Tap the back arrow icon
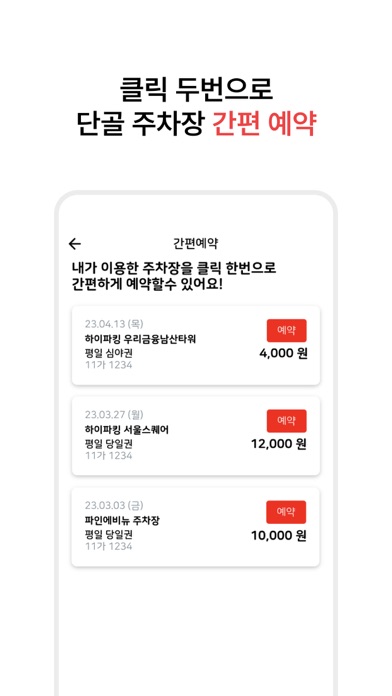Image resolution: width=392 pixels, height=696 pixels. tap(75, 244)
